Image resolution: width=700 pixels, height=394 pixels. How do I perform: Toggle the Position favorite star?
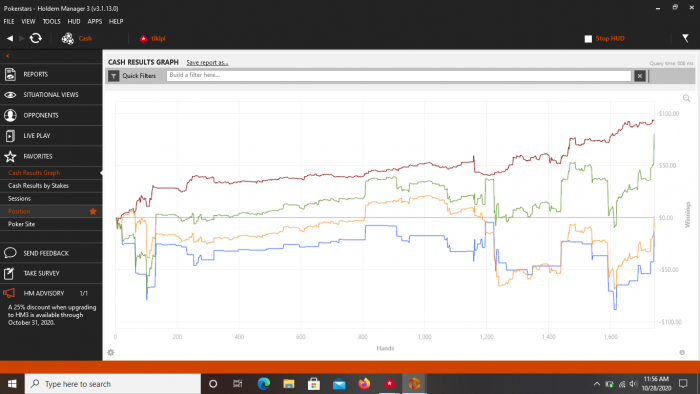pyautogui.click(x=93, y=211)
